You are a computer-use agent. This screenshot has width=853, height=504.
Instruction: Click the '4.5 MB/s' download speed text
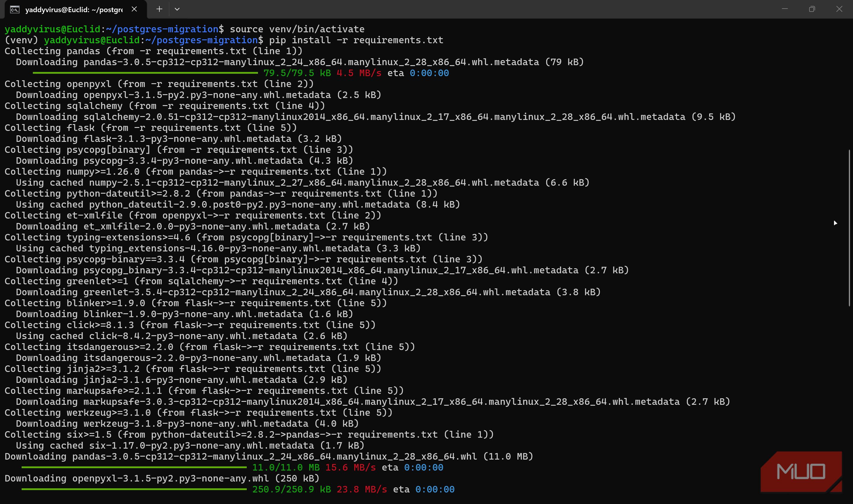359,73
